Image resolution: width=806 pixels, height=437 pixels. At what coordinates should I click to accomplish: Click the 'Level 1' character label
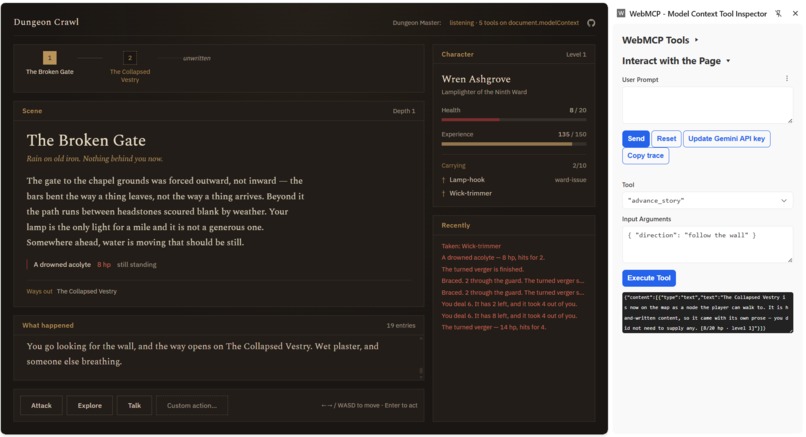(576, 54)
